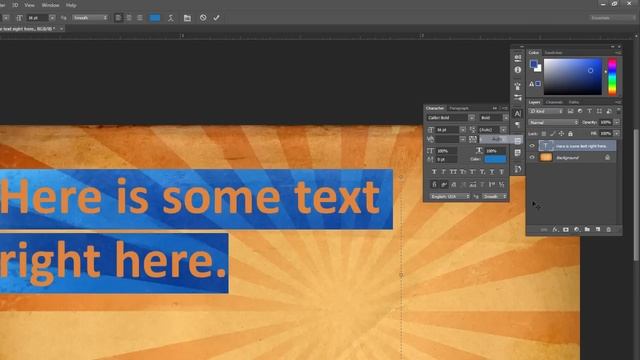Toggle Character and Paragraph panels from options bar
The height and width of the screenshot is (360, 640).
pyautogui.click(x=187, y=18)
